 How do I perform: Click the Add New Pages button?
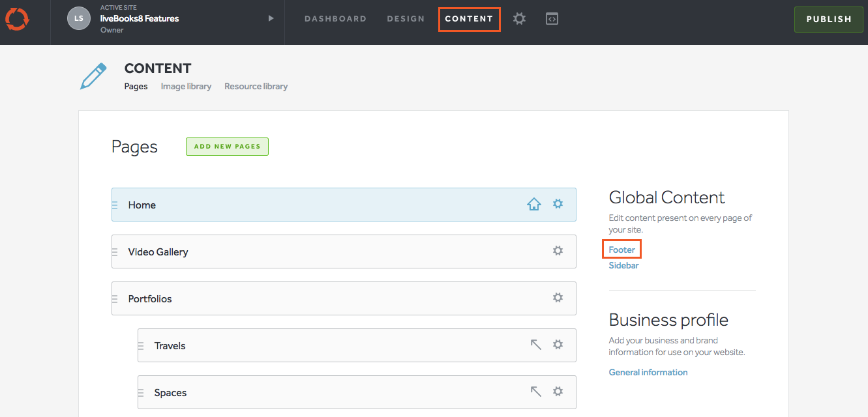[227, 147]
